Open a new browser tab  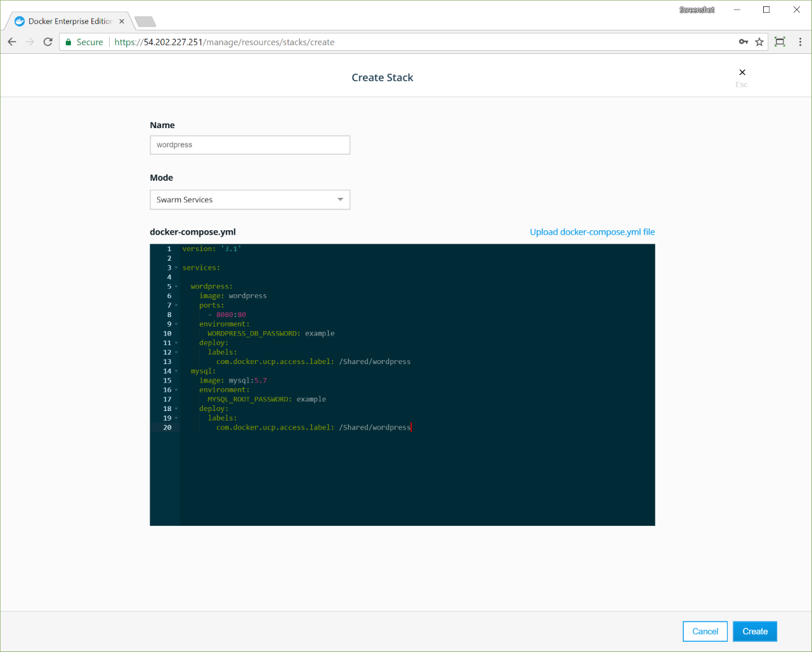tap(145, 22)
